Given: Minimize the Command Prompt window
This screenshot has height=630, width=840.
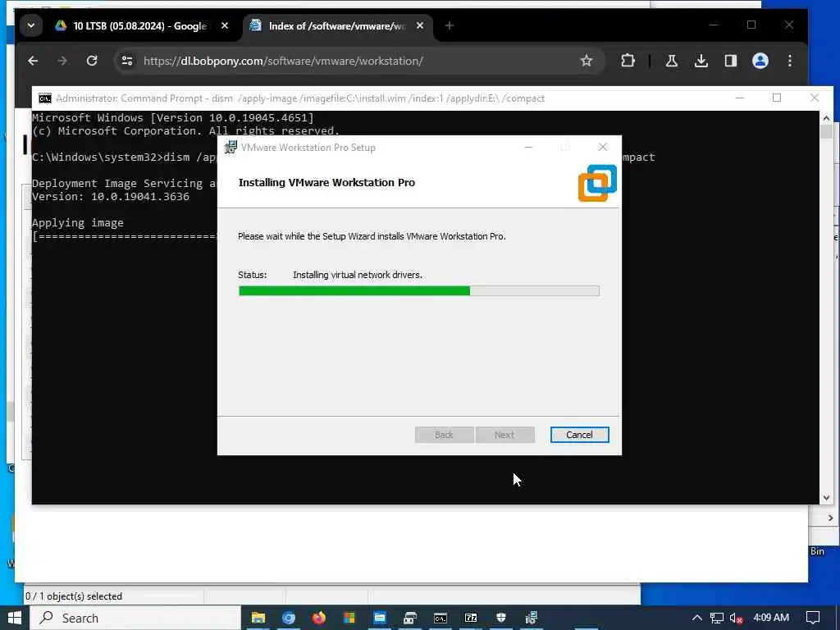Looking at the screenshot, I should 740,98.
